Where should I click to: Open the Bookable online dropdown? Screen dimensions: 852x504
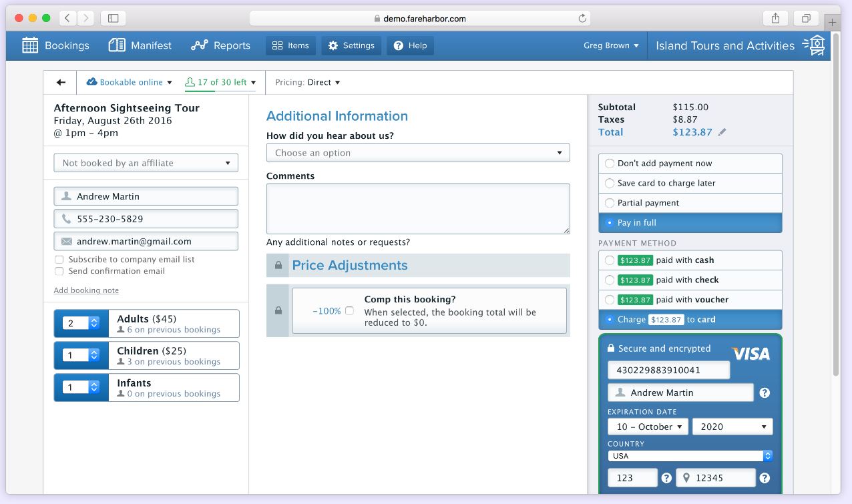tap(130, 82)
